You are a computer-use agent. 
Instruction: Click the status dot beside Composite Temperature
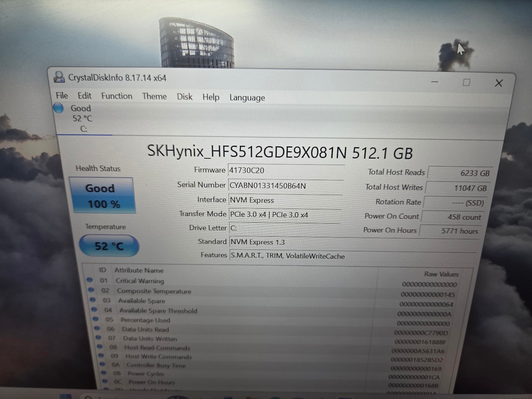tap(91, 290)
